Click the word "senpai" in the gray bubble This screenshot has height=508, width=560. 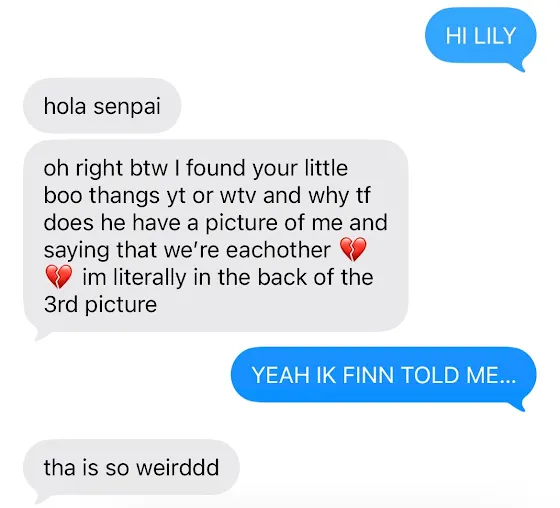(x=127, y=107)
